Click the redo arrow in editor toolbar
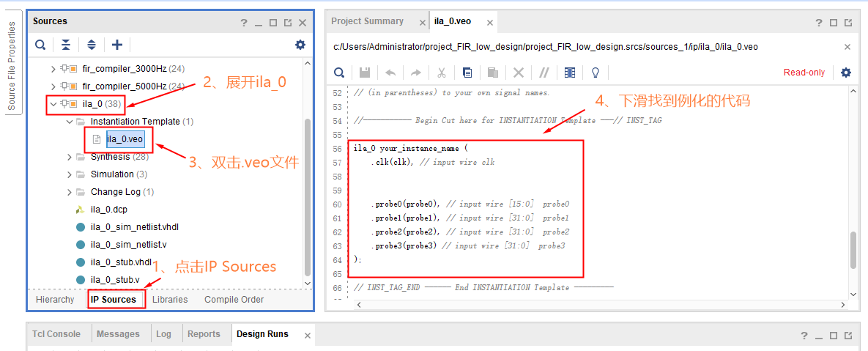 [416, 73]
